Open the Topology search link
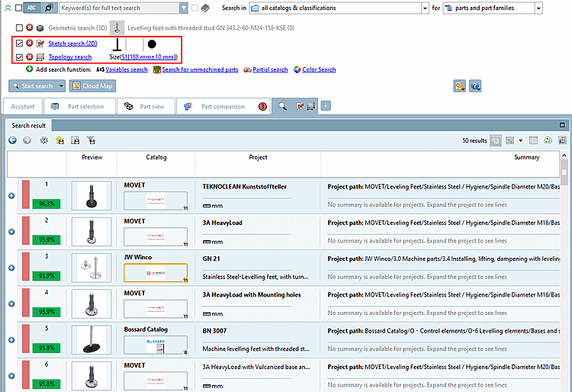 (x=70, y=57)
